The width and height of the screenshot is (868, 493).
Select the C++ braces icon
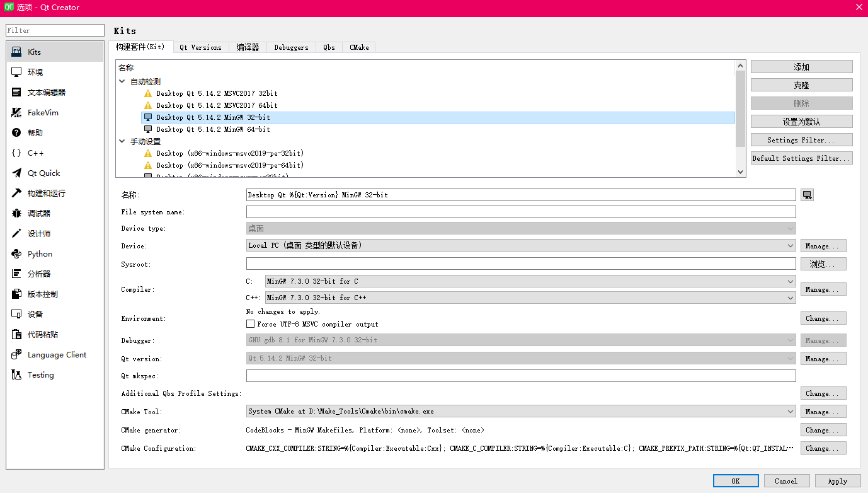point(17,153)
